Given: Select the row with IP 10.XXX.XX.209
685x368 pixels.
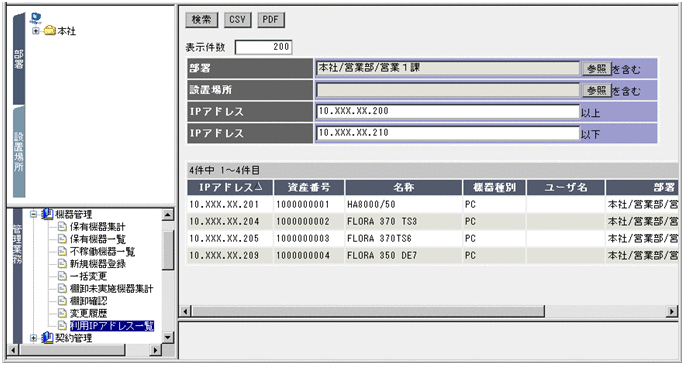Looking at the screenshot, I should point(432,256).
